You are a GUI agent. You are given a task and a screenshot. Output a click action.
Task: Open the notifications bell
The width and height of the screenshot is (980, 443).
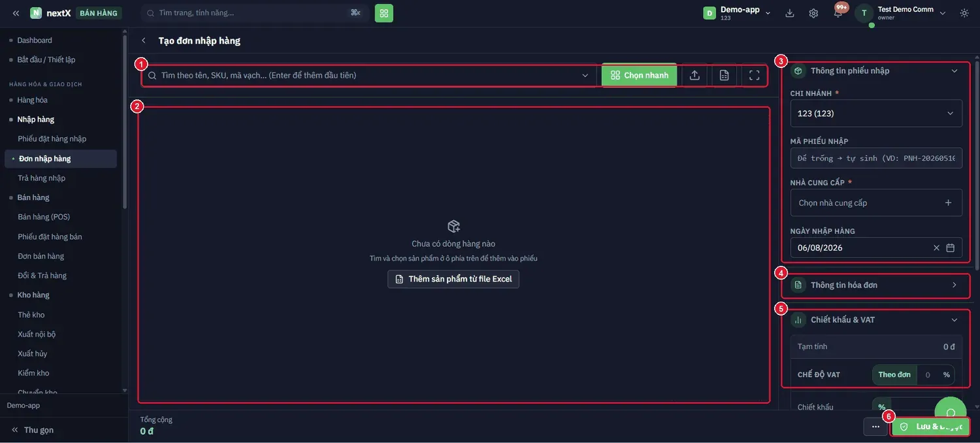[x=838, y=13]
